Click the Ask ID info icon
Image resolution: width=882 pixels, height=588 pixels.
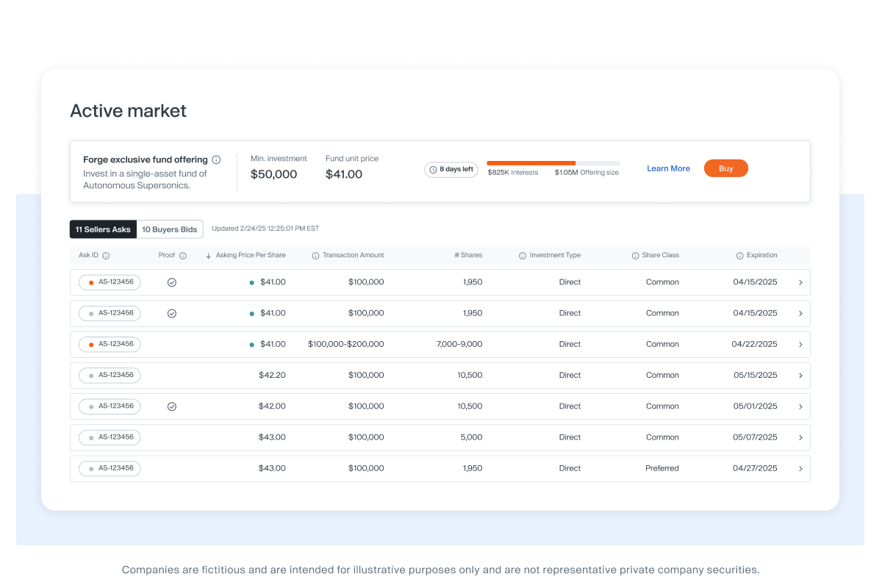pyautogui.click(x=106, y=256)
